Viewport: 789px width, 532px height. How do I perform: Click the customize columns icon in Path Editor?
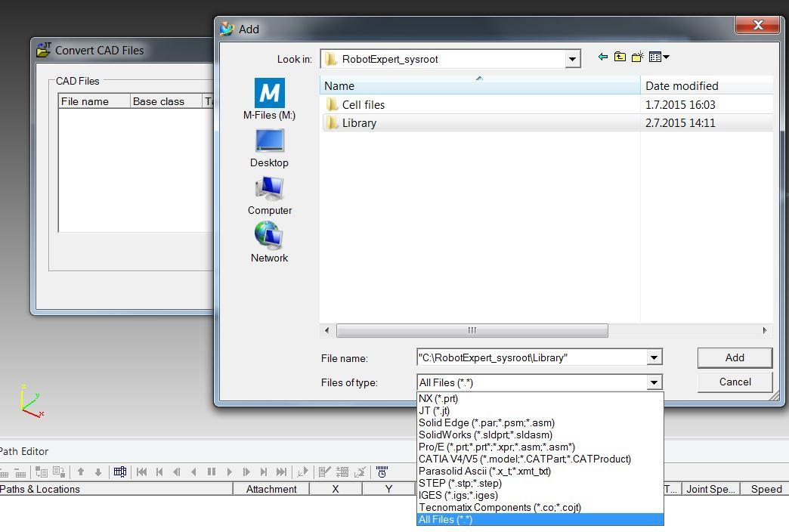coord(119,472)
